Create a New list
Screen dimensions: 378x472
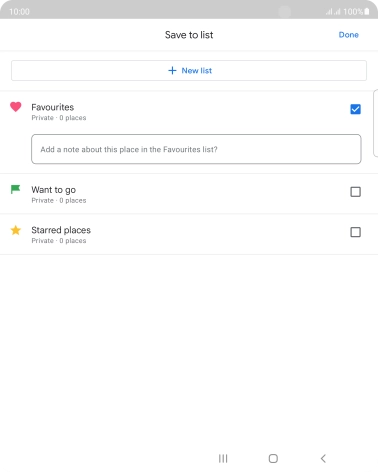(x=189, y=70)
